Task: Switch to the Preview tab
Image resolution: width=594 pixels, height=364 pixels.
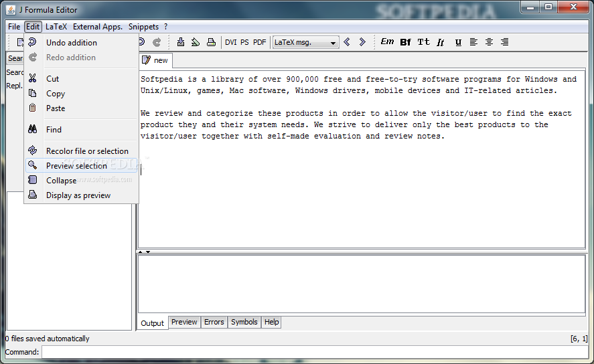Action: [x=184, y=322]
